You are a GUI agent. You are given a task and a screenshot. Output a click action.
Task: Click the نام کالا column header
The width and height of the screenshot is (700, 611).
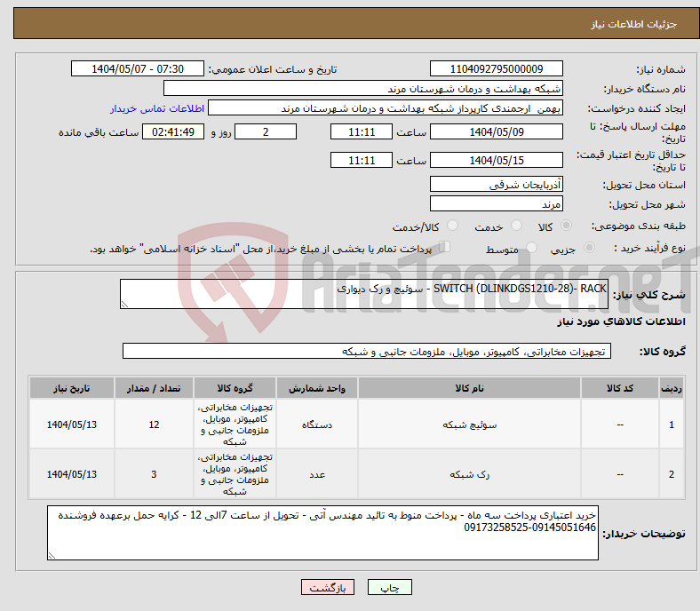(x=469, y=388)
